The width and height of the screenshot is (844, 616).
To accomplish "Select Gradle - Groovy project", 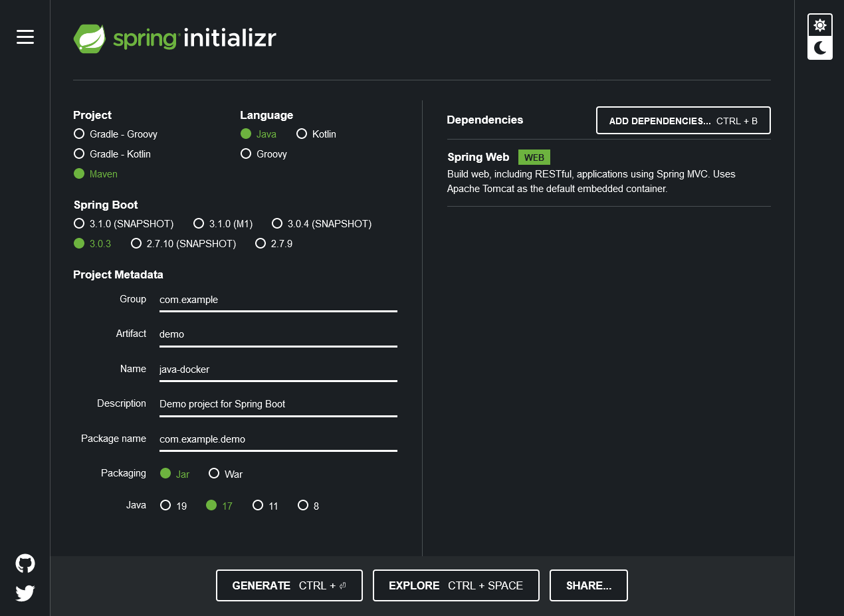I will 116,134.
